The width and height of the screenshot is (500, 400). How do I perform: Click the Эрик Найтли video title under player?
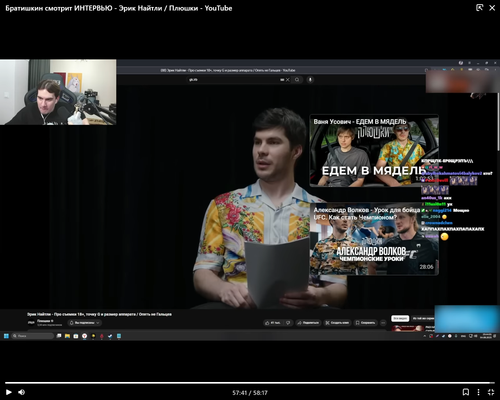point(99,314)
